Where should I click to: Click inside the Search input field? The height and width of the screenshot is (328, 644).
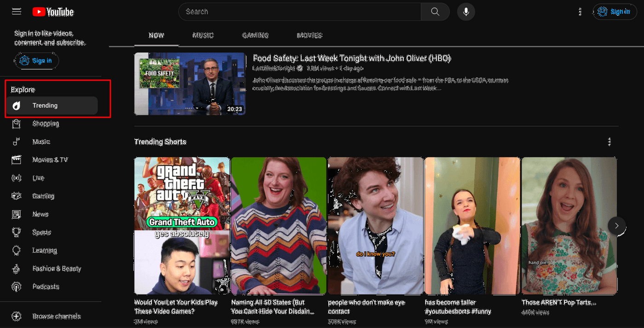pyautogui.click(x=299, y=12)
